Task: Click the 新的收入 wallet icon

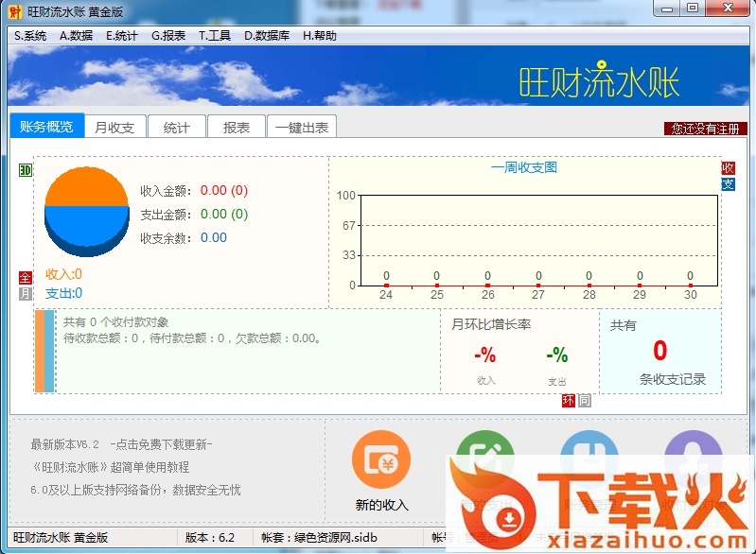Action: pos(381,459)
